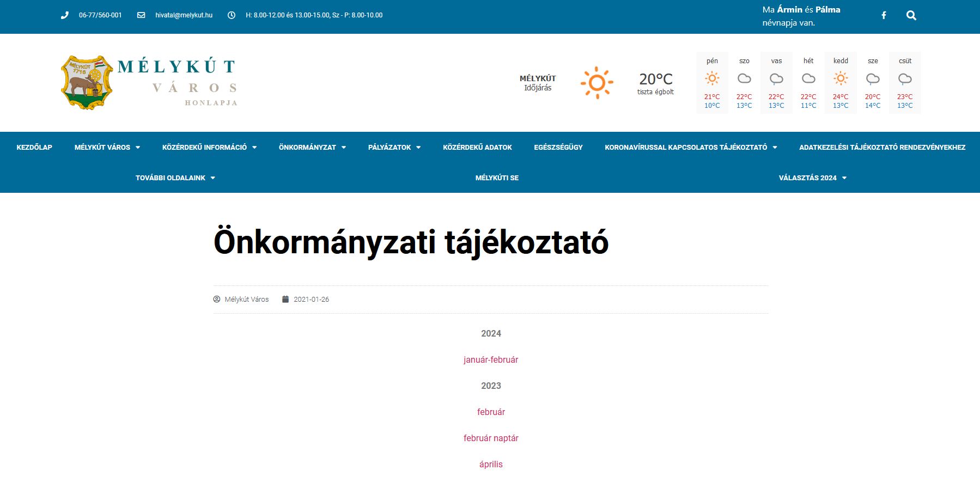The width and height of the screenshot is (980, 482).
Task: Expand the Közérdekű Információ menu arrow
Action: point(254,148)
